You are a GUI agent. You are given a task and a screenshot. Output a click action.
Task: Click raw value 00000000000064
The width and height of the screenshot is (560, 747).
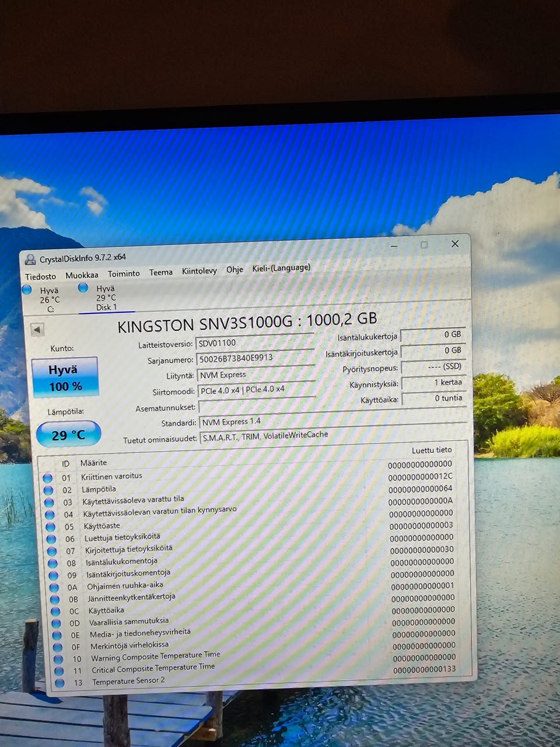(x=421, y=488)
